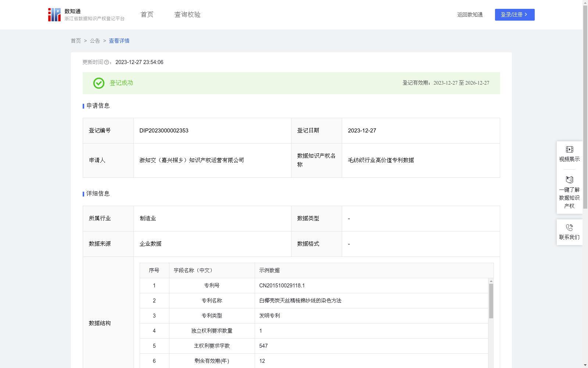This screenshot has width=588, height=368.
Task: Click the green 登记成功 check icon
Action: tap(98, 83)
